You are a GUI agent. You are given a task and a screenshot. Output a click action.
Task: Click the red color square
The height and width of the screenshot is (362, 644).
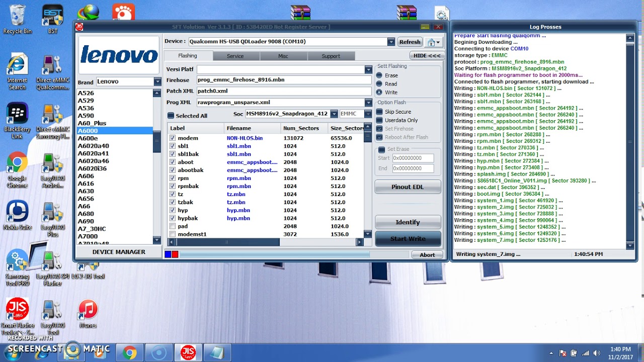click(175, 254)
